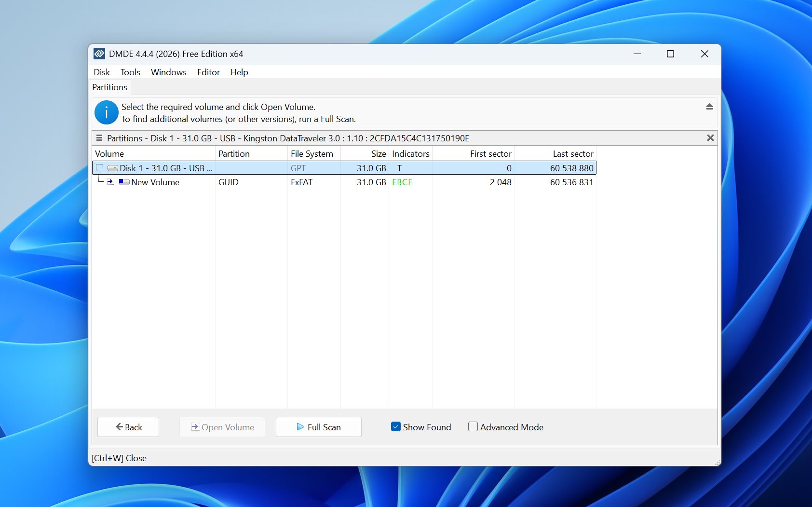
Task: Click the Open Volume button
Action: click(x=222, y=427)
